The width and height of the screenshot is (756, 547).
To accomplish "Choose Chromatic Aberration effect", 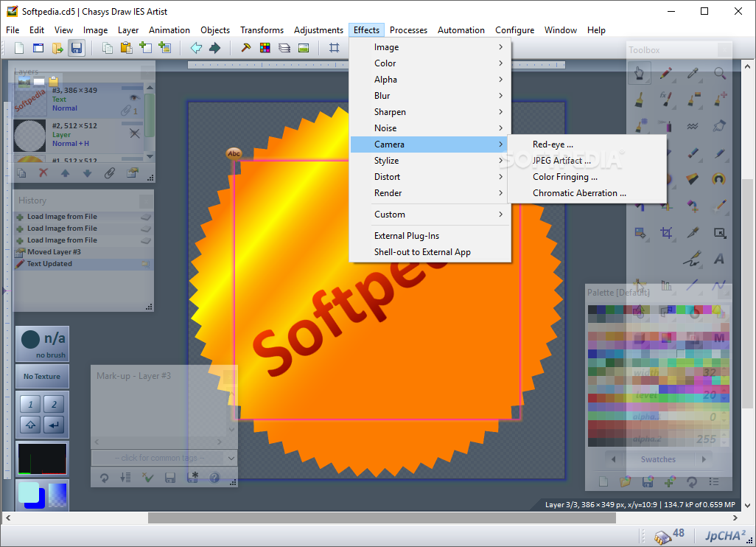I will [587, 193].
